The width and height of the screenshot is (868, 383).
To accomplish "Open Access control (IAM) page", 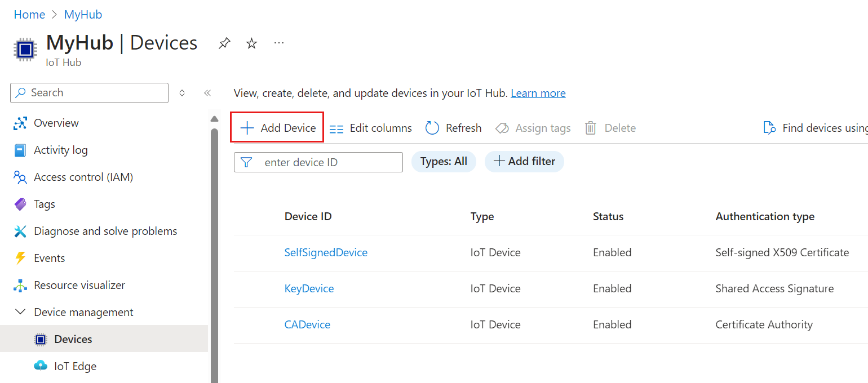I will click(83, 177).
